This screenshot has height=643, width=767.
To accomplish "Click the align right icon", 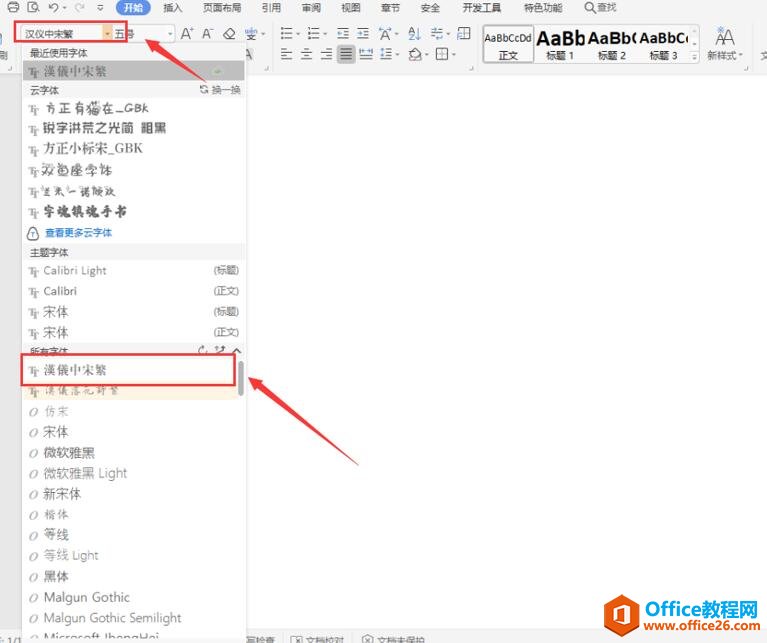I will click(x=327, y=54).
